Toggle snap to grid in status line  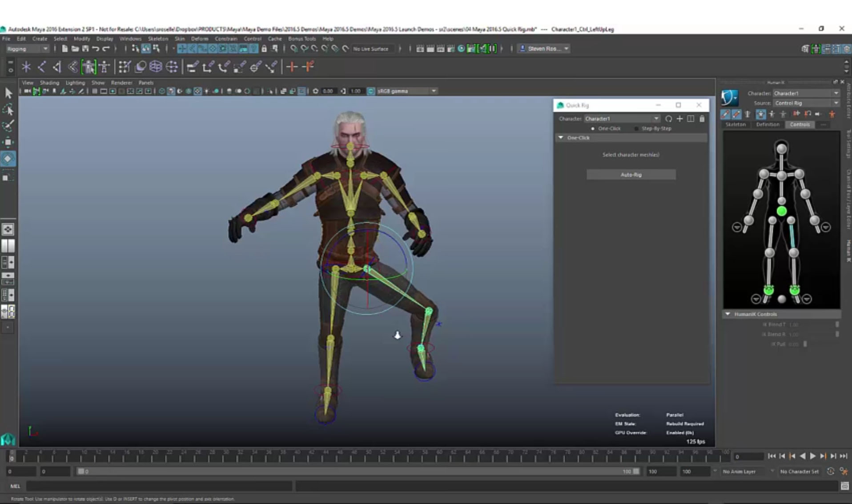[x=293, y=48]
